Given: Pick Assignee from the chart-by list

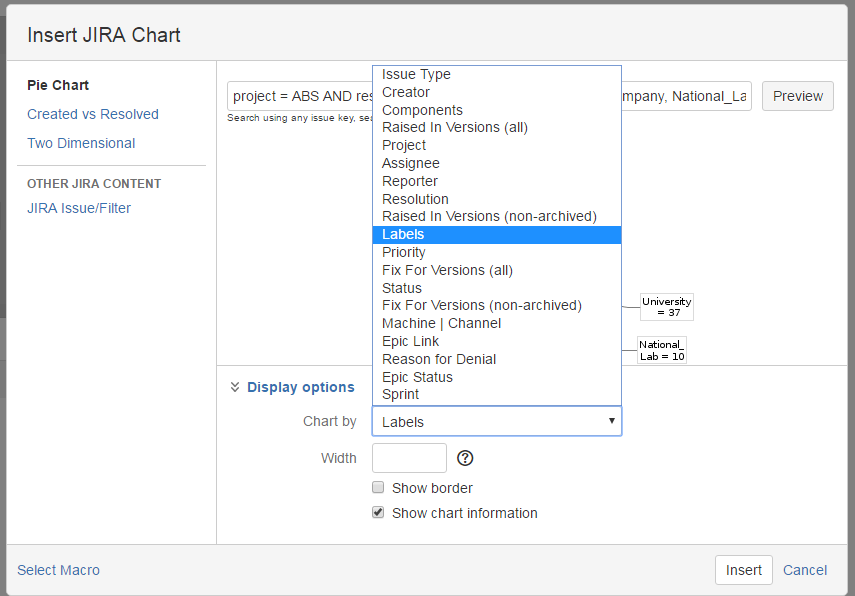Looking at the screenshot, I should [x=497, y=164].
